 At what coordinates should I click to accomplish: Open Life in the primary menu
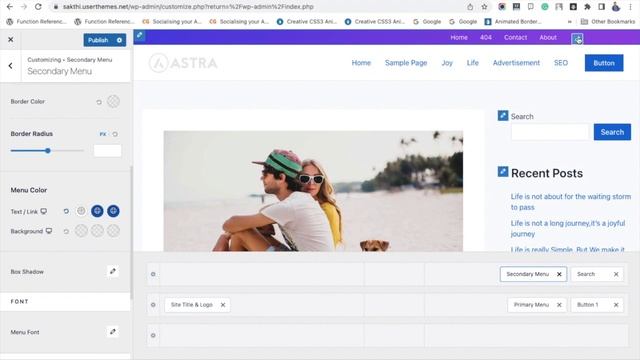[x=473, y=63]
